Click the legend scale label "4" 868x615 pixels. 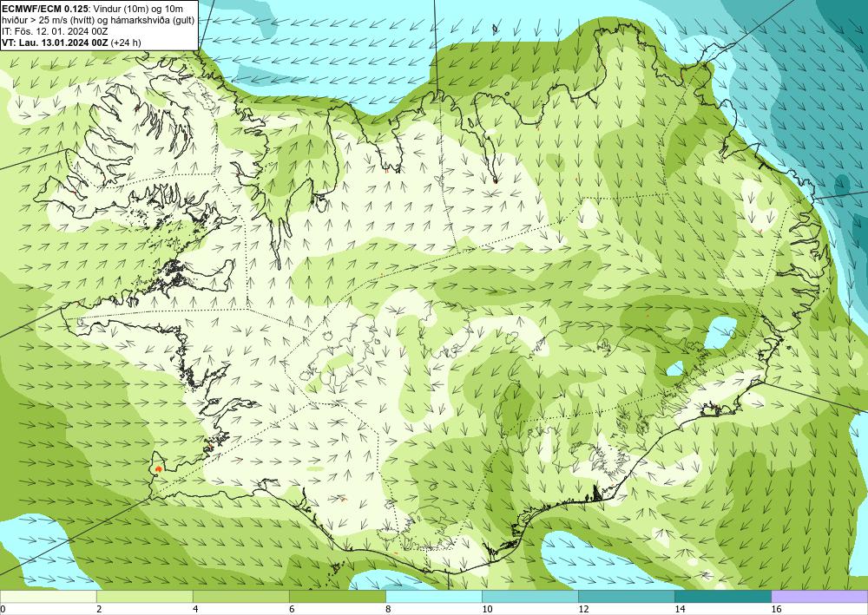[x=195, y=610]
